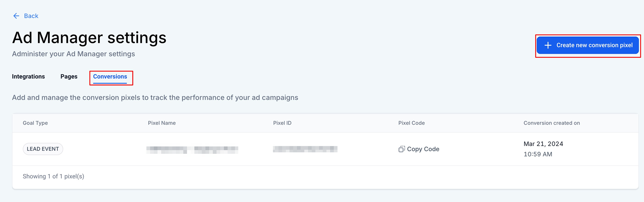Click the Pixel Code column header
Screen dimensions: 644x202
[411, 123]
